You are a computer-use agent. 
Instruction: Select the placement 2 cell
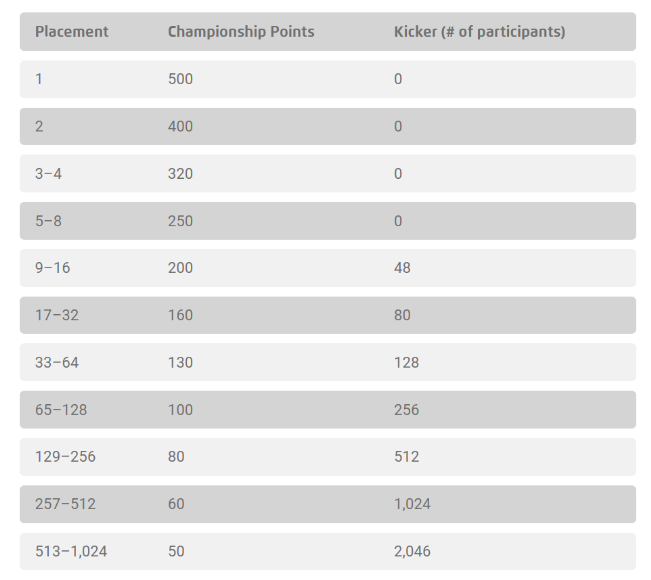click(x=40, y=126)
